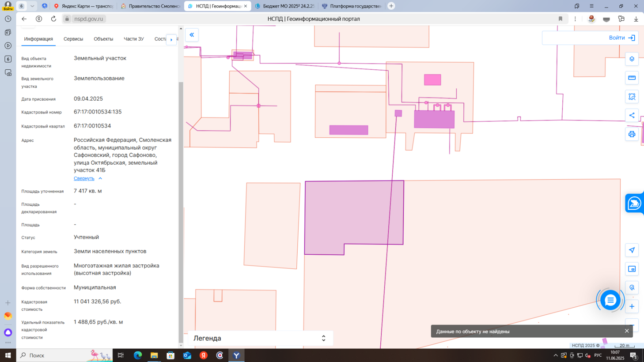Screen dimensions: 644x362
Task: Click the Войти login button
Action: 621,38
